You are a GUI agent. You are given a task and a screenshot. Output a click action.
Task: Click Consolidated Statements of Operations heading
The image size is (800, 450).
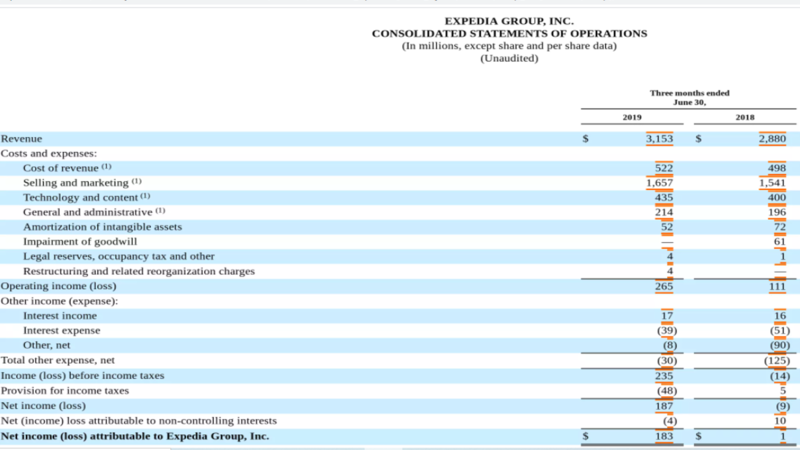pos(509,34)
